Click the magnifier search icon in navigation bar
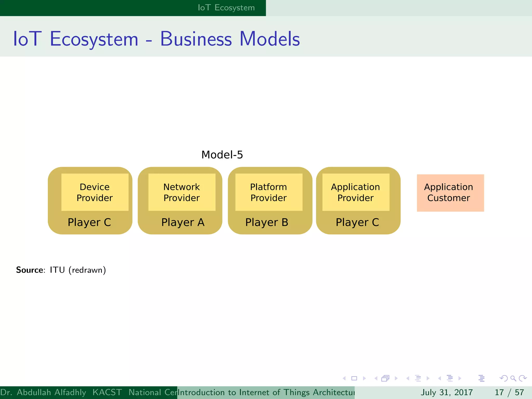532x399 pixels. coord(513,378)
